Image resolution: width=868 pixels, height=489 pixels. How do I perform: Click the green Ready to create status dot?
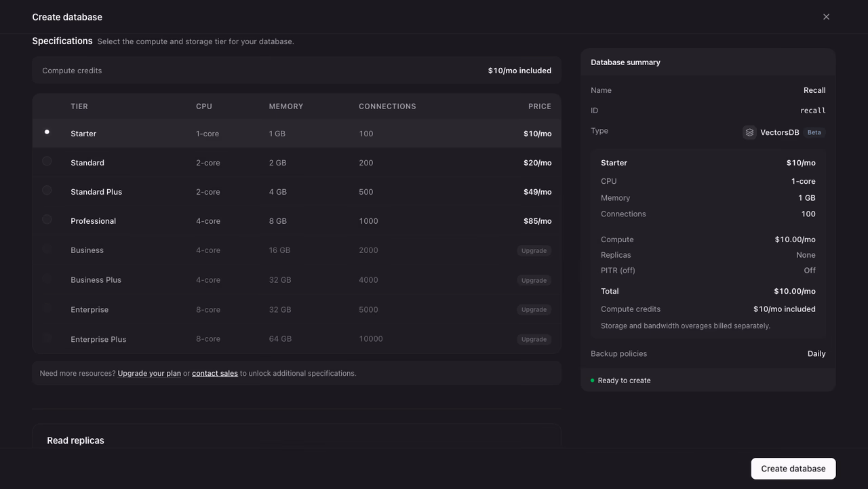pyautogui.click(x=592, y=380)
